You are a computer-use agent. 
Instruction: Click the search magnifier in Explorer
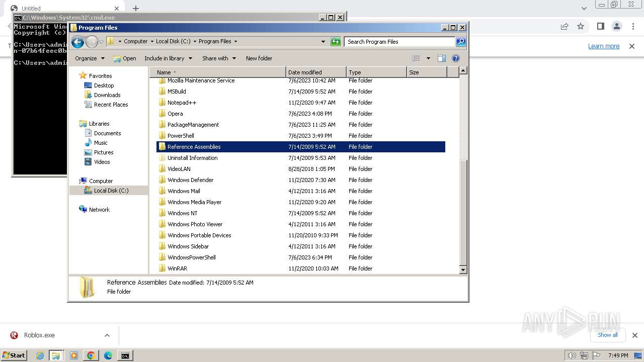461,42
